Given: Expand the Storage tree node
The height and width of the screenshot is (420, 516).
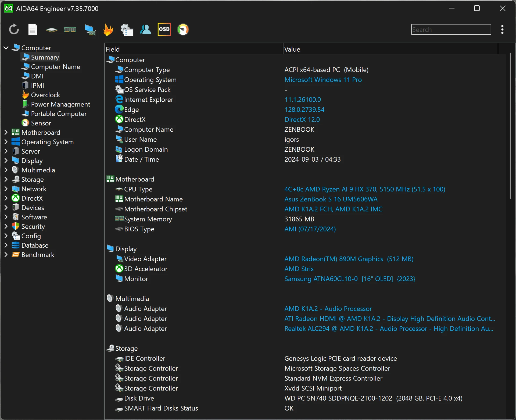Looking at the screenshot, I should (6, 179).
